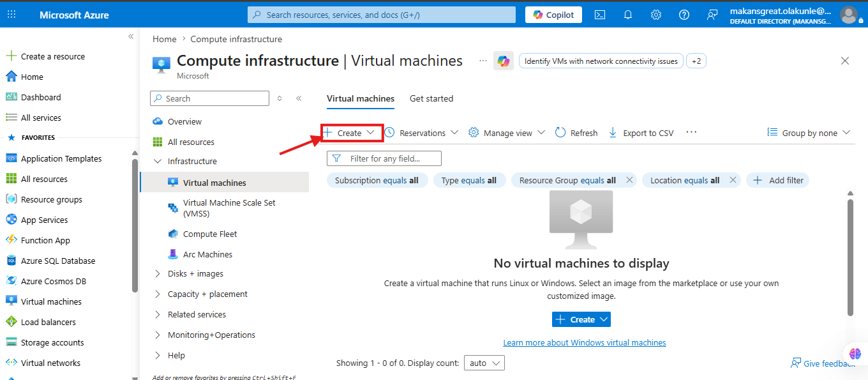Select Virtual Machine Scale Set menu item
Screen dimensions: 868x380
(230, 208)
